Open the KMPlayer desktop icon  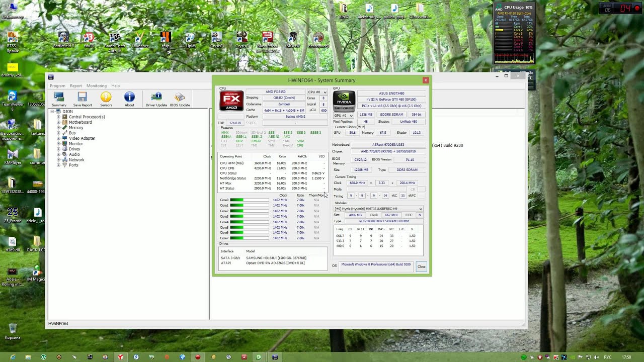pyautogui.click(x=13, y=156)
